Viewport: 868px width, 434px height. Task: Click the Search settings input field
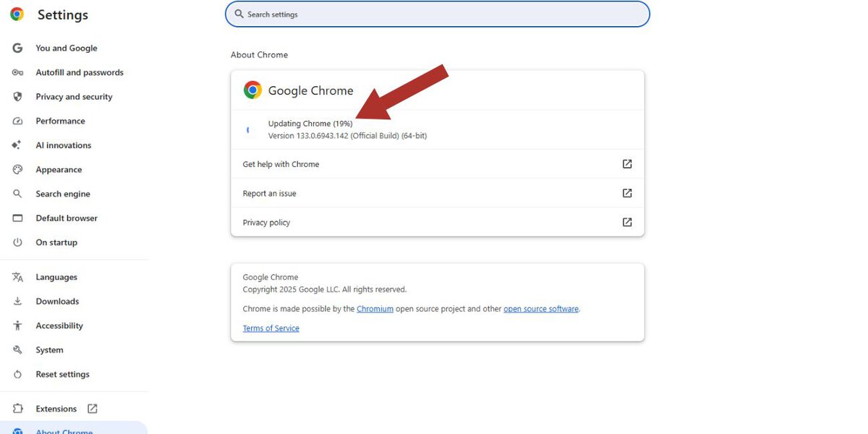click(438, 14)
